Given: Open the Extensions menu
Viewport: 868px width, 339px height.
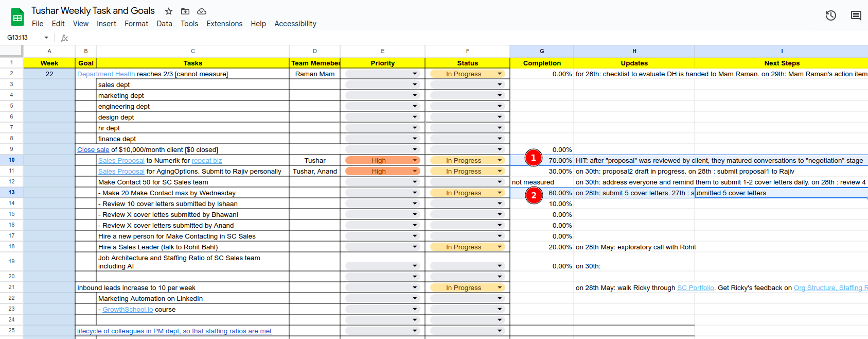Looking at the screenshot, I should tap(224, 24).
